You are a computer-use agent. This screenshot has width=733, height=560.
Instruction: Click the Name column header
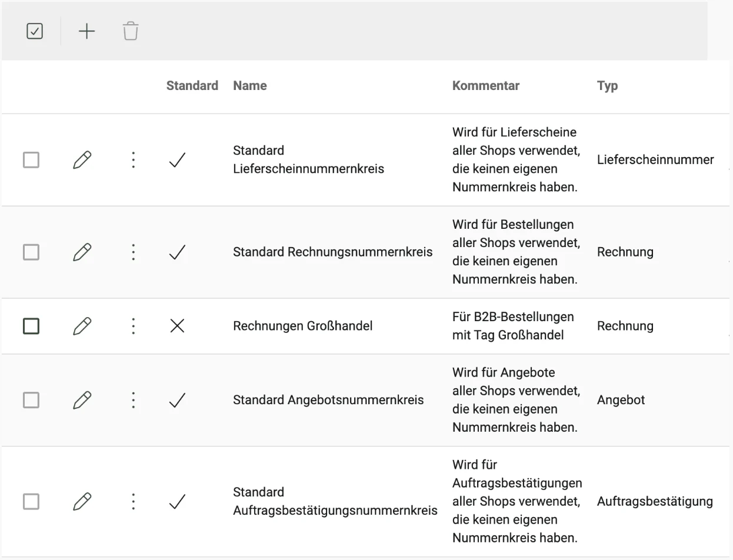tap(250, 86)
